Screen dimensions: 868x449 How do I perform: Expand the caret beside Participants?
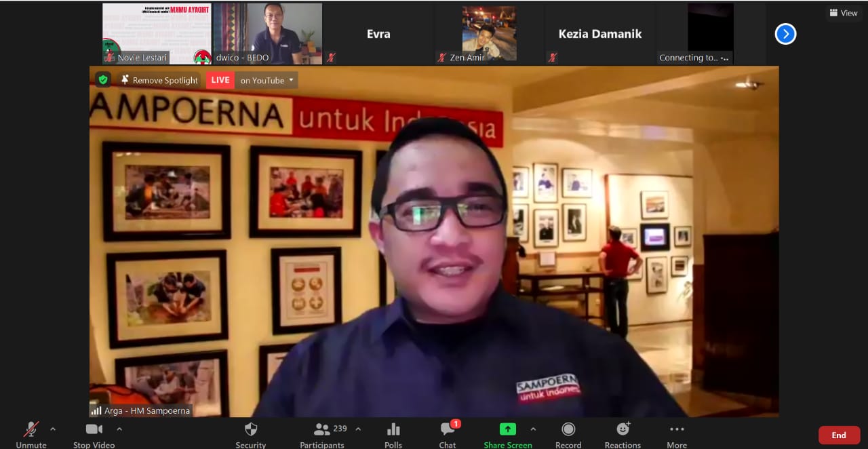pyautogui.click(x=358, y=429)
